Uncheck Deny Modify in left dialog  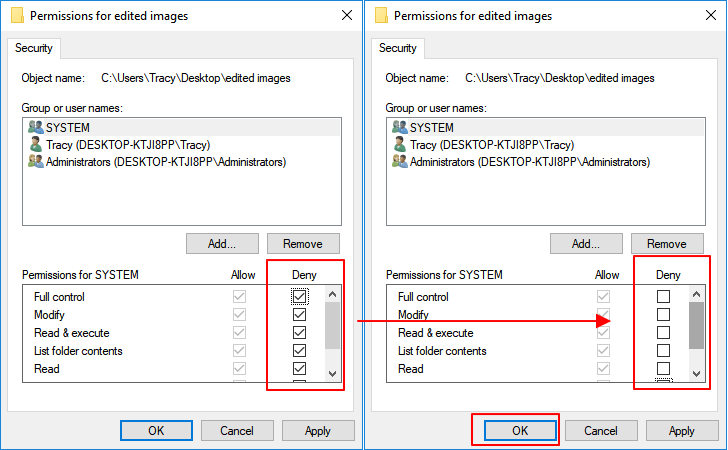(299, 315)
